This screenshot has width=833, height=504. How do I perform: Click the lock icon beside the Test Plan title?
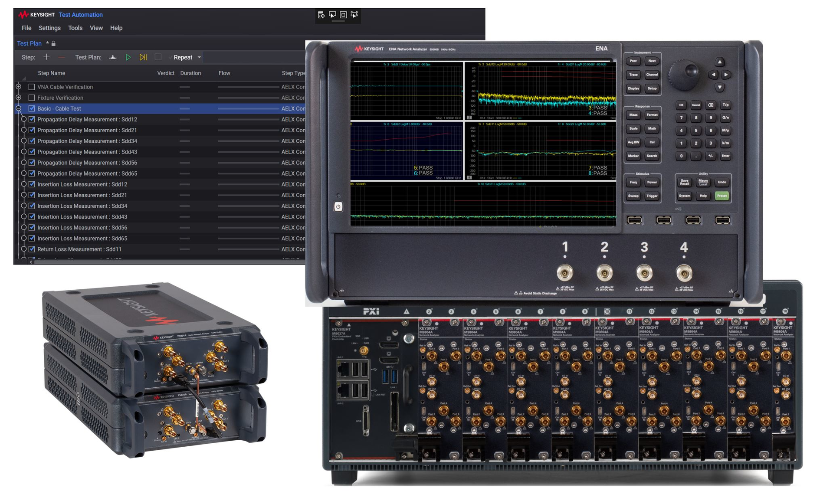[53, 43]
